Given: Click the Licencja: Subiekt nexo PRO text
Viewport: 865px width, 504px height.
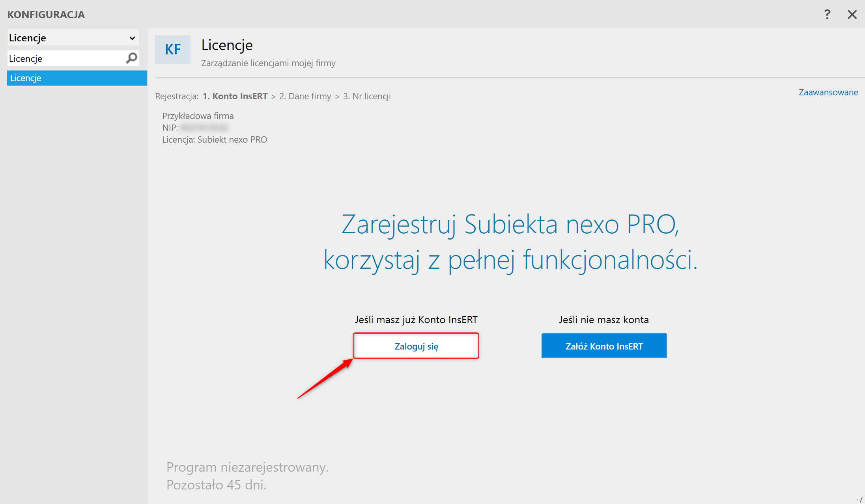Looking at the screenshot, I should (x=215, y=139).
